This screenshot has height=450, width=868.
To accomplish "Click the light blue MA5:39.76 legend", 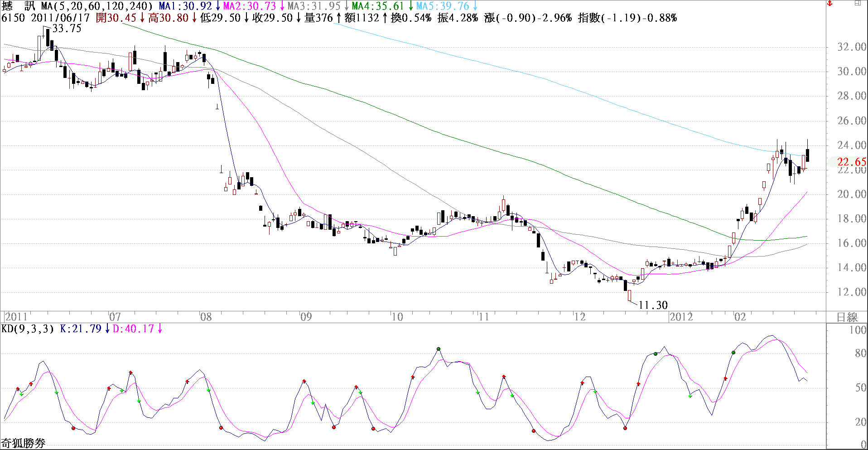I will tap(443, 6).
